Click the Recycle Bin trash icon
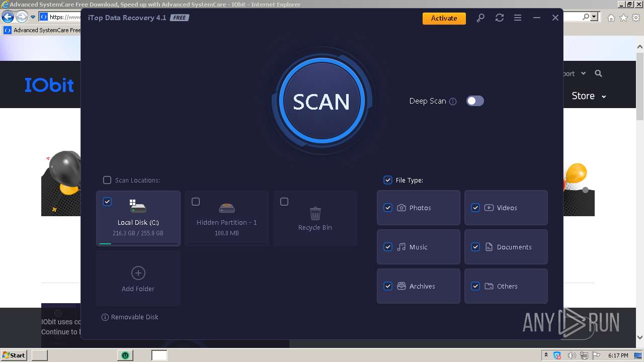The height and width of the screenshot is (362, 644). [x=315, y=213]
